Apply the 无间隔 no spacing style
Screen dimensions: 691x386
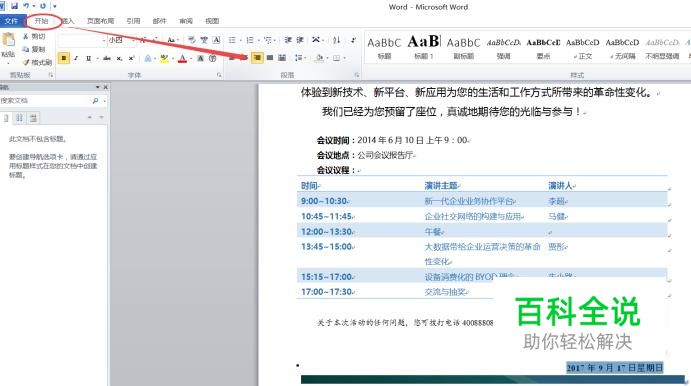coord(622,48)
